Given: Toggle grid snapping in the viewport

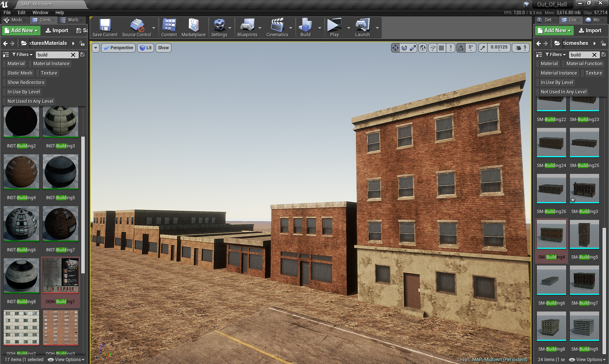Looking at the screenshot, I should point(441,48).
